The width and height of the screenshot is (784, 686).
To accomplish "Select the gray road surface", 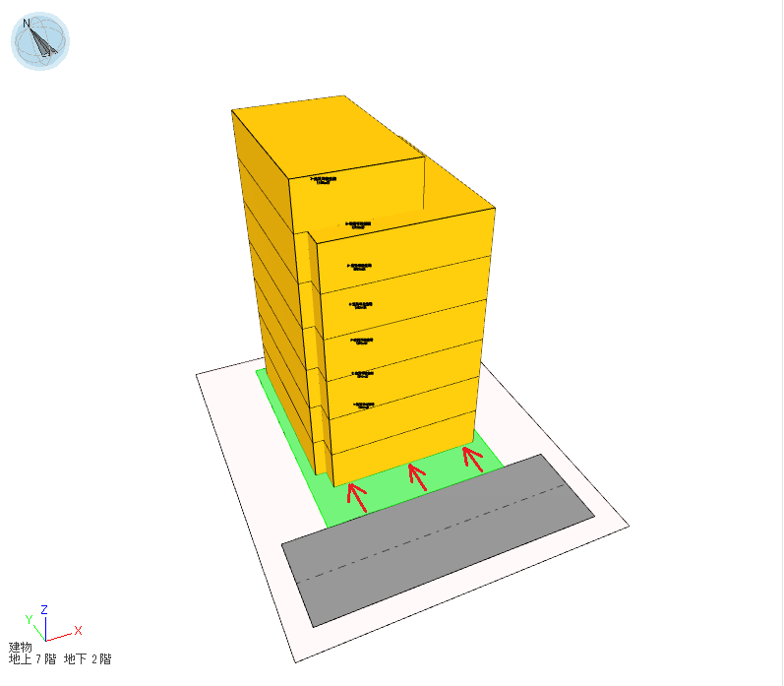I will click(433, 551).
